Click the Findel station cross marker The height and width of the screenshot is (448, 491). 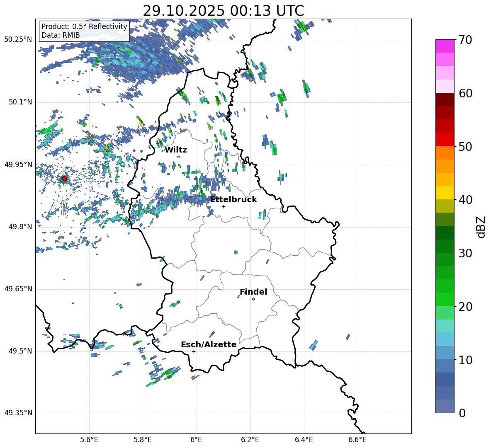coord(253,299)
